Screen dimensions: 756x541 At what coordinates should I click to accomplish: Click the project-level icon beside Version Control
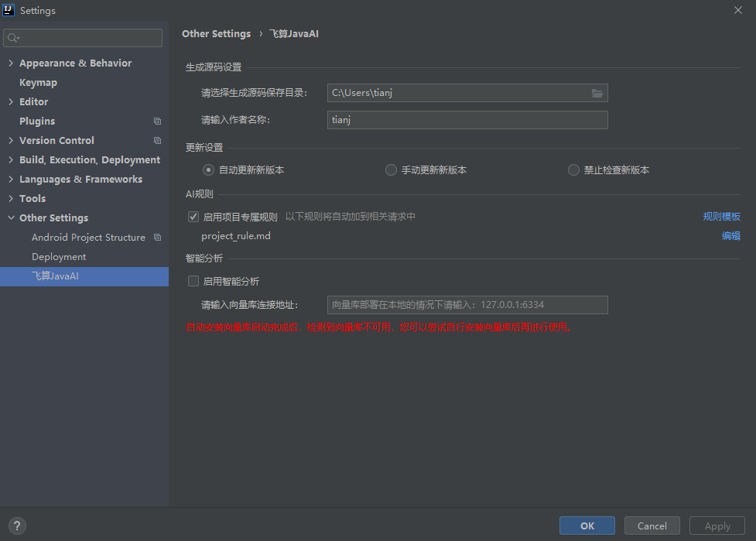click(x=157, y=140)
